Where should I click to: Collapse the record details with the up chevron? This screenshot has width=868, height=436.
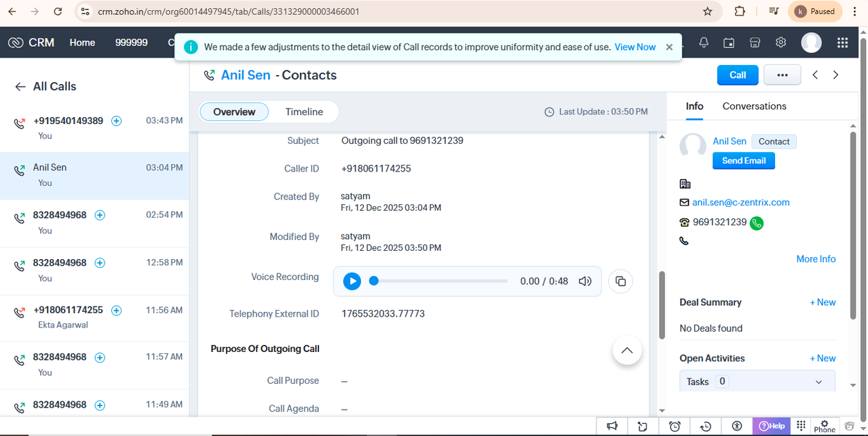(x=626, y=350)
